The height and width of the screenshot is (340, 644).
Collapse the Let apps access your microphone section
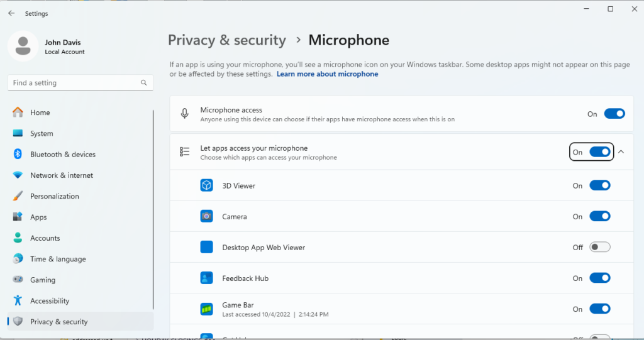pos(621,151)
